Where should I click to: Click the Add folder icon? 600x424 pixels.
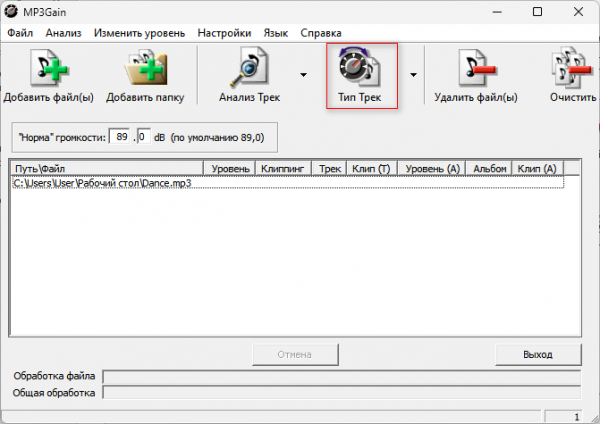(146, 68)
